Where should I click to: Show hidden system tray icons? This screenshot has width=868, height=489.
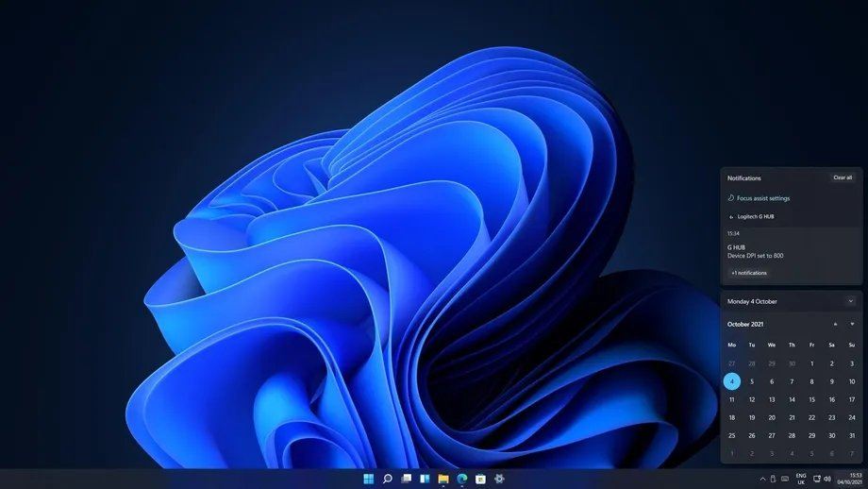[762, 479]
